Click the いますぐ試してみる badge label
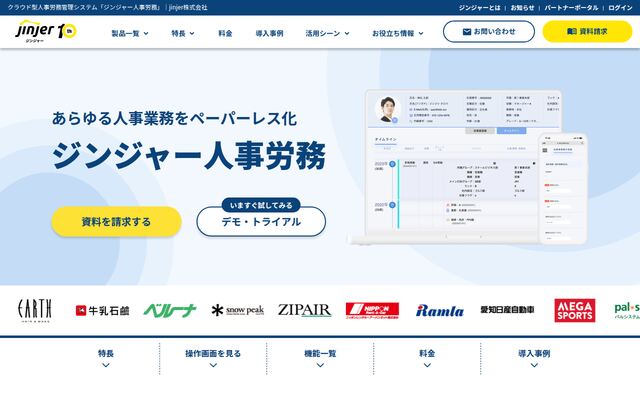640x400 pixels. coord(261,205)
